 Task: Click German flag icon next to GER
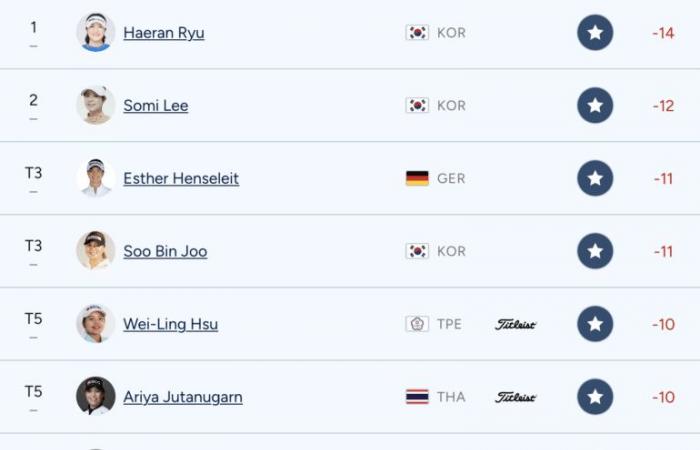pos(417,178)
